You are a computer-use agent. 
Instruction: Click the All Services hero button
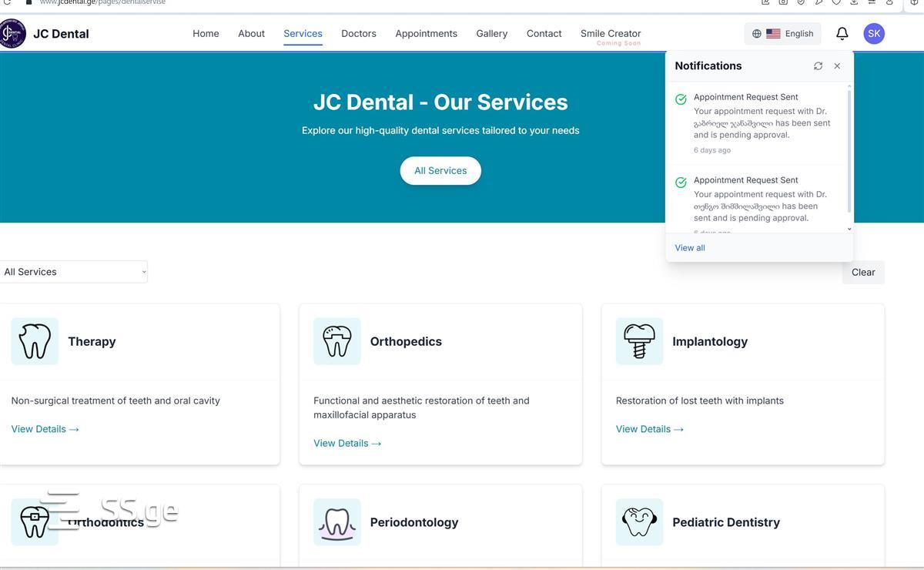pos(440,171)
